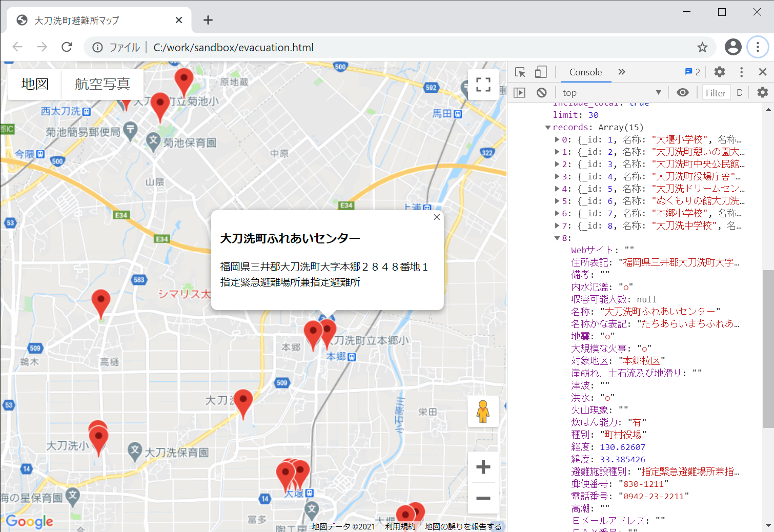774x532 pixels.
Task: Clear the console output
Action: point(542,93)
